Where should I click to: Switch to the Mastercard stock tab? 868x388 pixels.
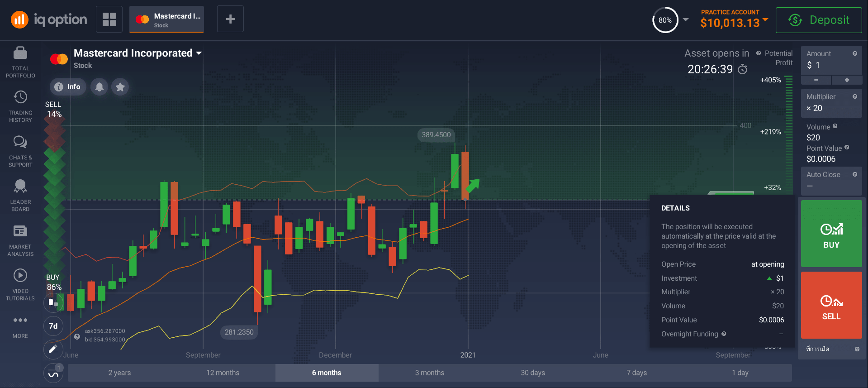pos(166,19)
